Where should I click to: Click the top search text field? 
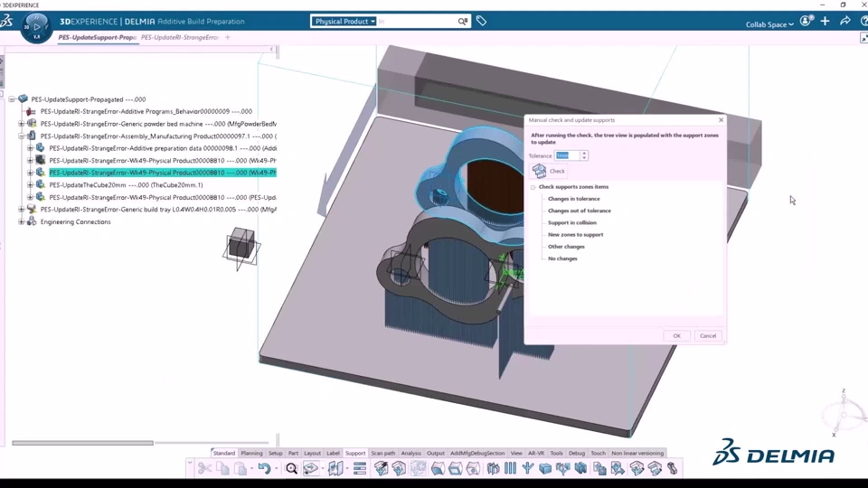pos(417,22)
